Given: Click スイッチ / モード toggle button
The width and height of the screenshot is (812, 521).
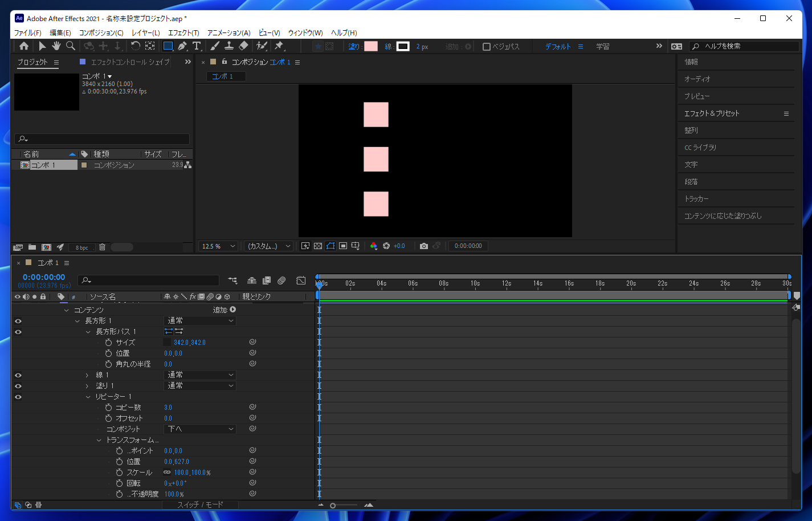Looking at the screenshot, I should [200, 505].
